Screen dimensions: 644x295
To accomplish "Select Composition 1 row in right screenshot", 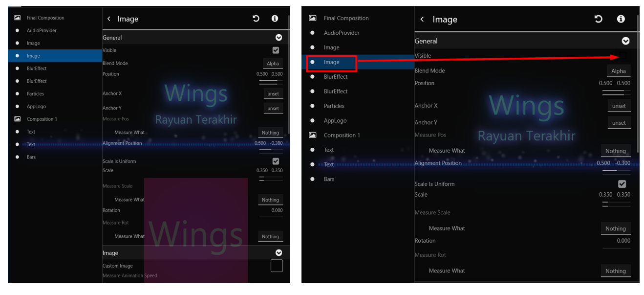I will [x=358, y=135].
